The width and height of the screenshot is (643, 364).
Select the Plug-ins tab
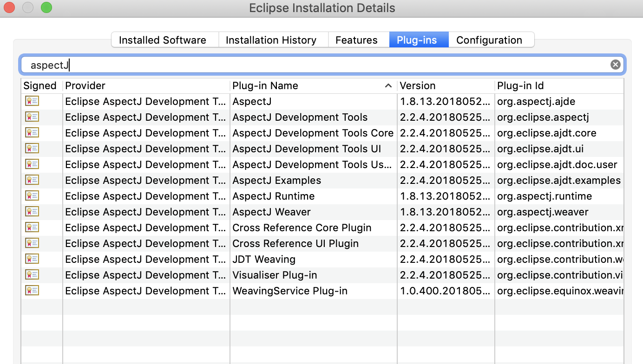(x=419, y=40)
